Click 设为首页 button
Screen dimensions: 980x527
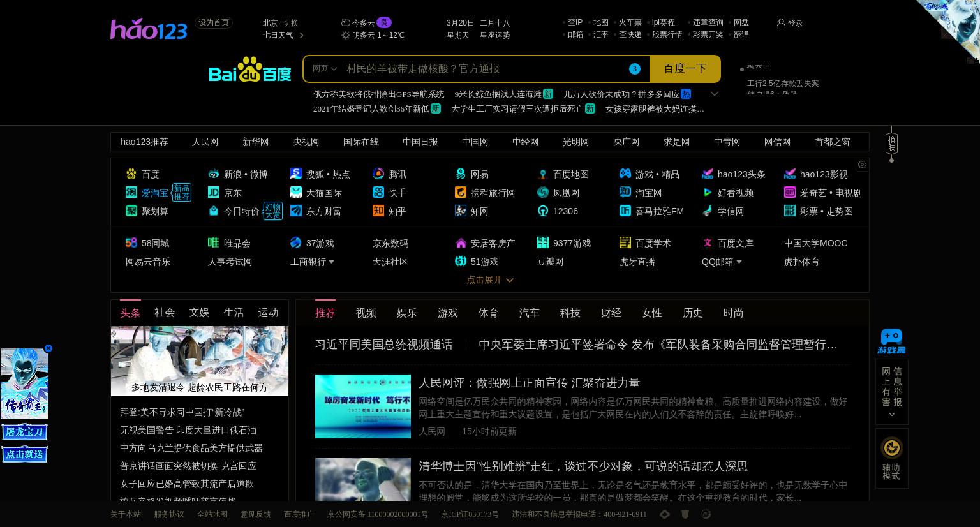pyautogui.click(x=214, y=22)
